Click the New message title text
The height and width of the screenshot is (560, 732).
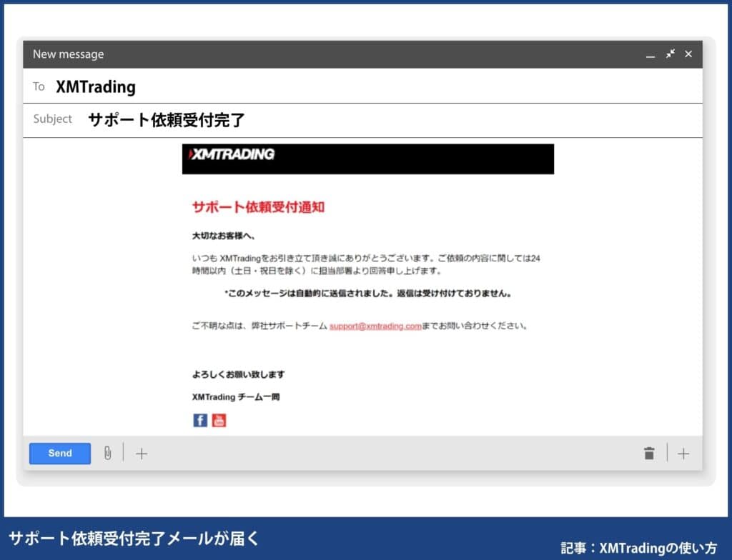68,54
